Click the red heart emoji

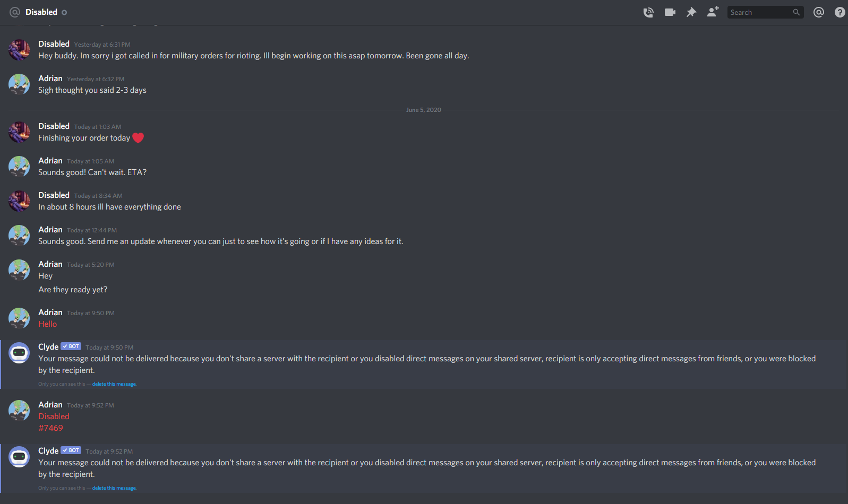[x=138, y=138]
